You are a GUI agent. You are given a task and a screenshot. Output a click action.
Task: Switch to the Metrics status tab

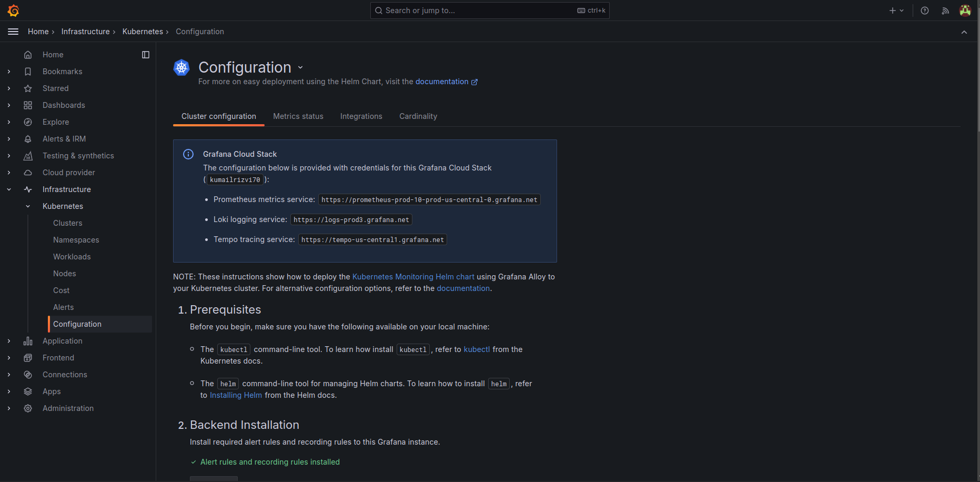coord(298,116)
